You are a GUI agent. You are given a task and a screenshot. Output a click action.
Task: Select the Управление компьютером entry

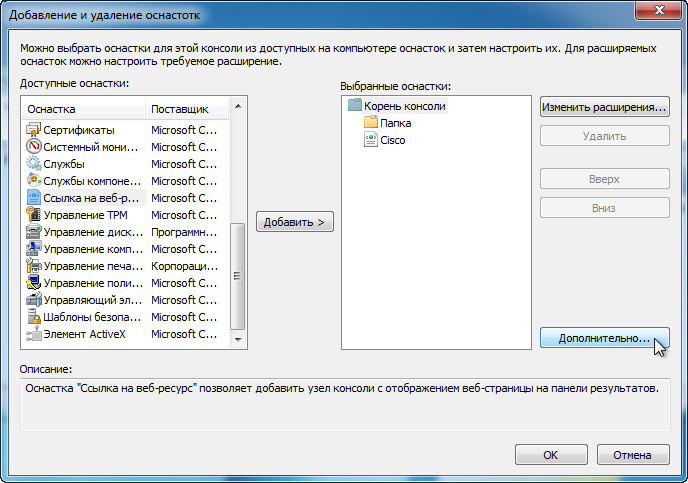(x=122, y=249)
